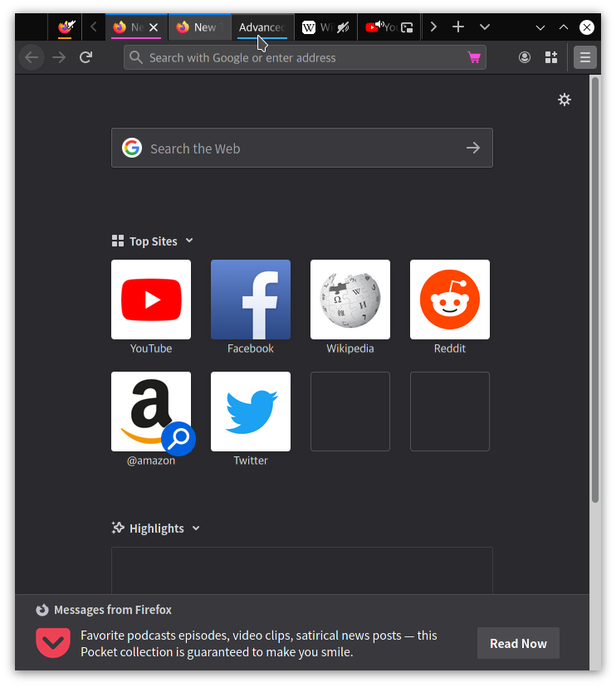Open the Firefox account icon
Screen dimensions: 616x687
click(x=525, y=57)
